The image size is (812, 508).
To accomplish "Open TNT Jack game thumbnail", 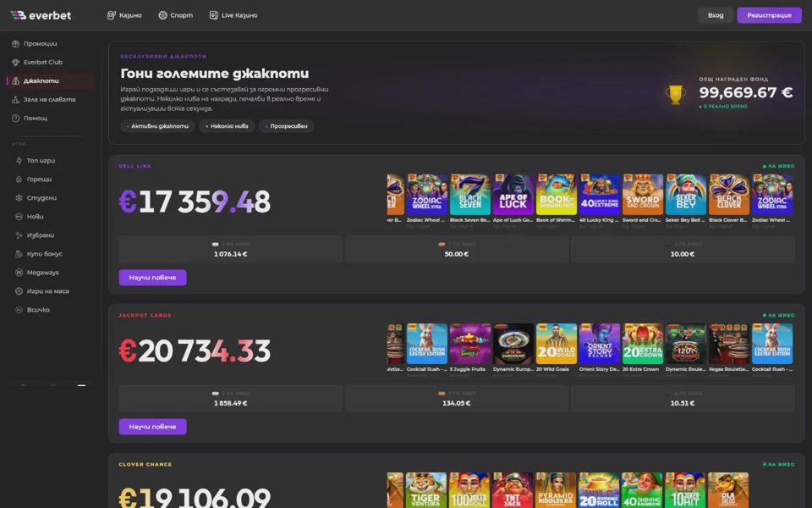I will [x=513, y=490].
